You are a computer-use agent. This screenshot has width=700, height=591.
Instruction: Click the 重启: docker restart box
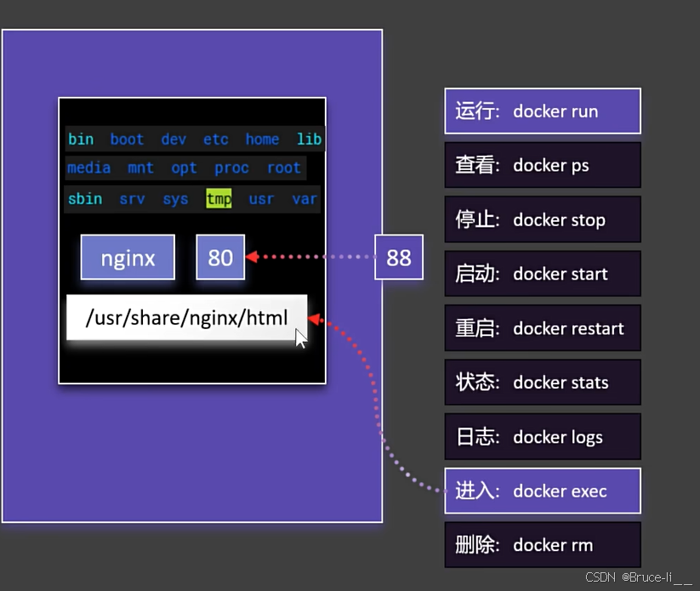pos(542,328)
